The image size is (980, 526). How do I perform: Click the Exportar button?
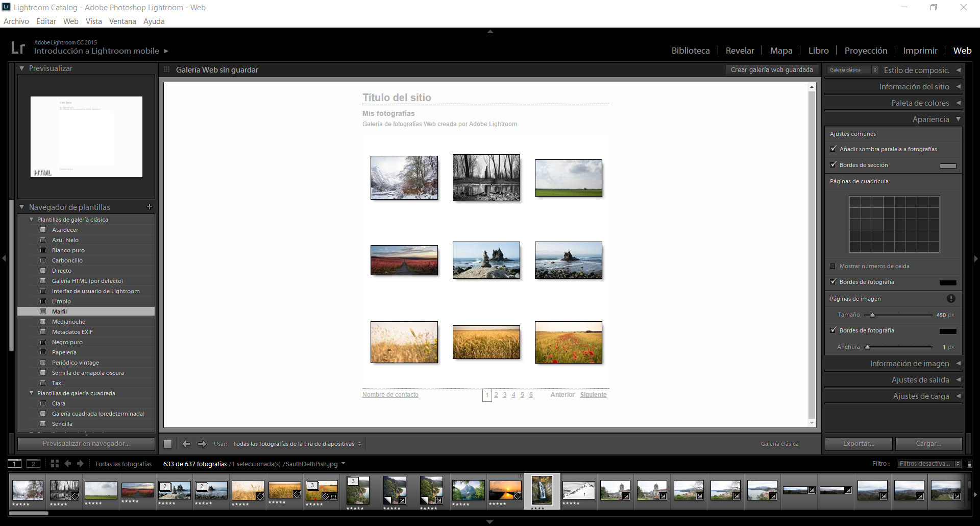click(859, 444)
